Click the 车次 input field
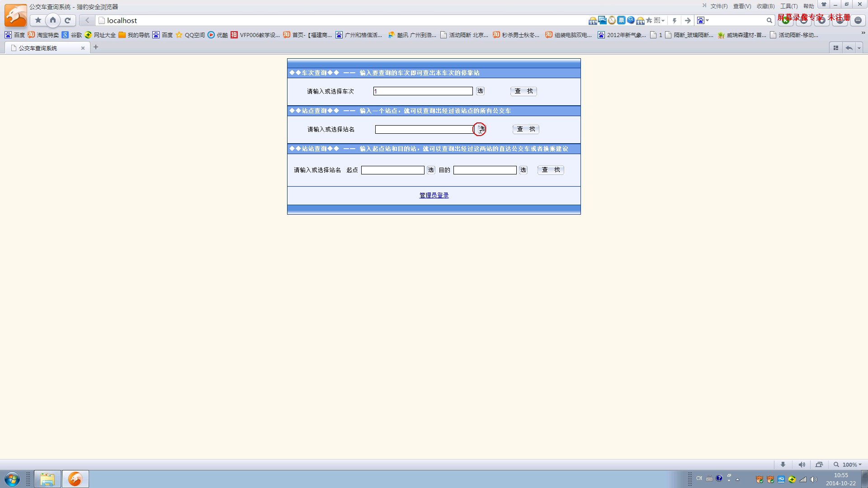Image resolution: width=868 pixels, height=488 pixels. 423,91
